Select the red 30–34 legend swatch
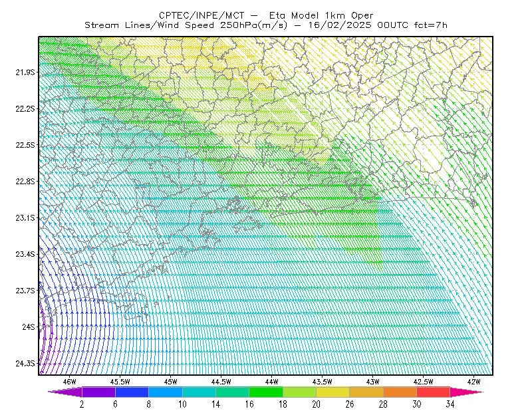532x411 pixels. pos(434,392)
